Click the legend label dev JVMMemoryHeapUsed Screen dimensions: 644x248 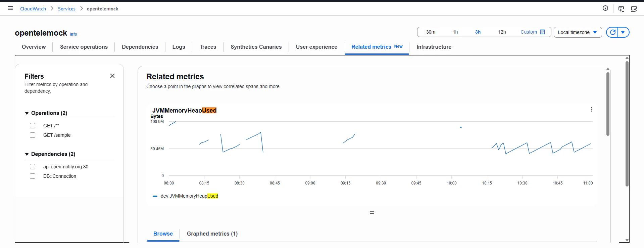point(189,196)
